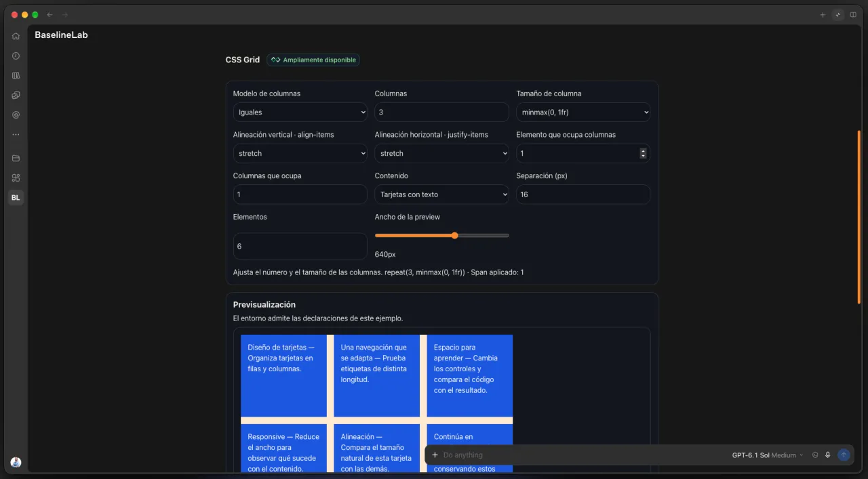Go back with the left arrow

point(50,14)
